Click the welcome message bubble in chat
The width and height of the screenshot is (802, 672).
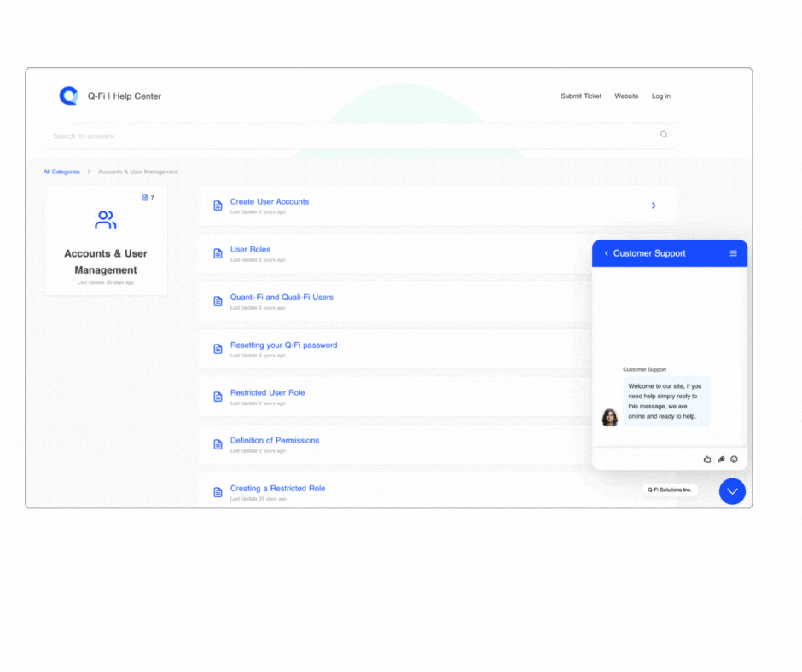pos(666,402)
